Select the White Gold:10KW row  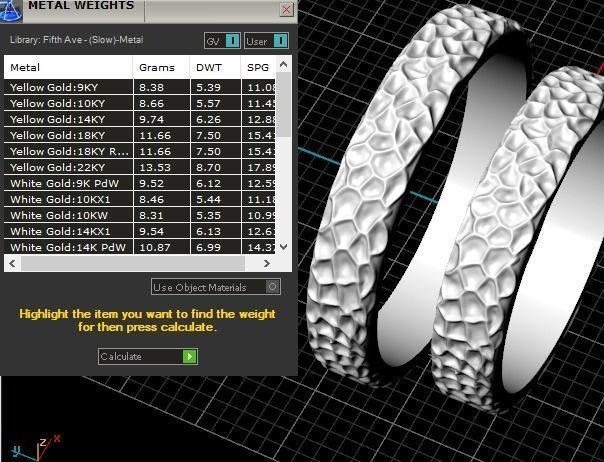pyautogui.click(x=139, y=215)
